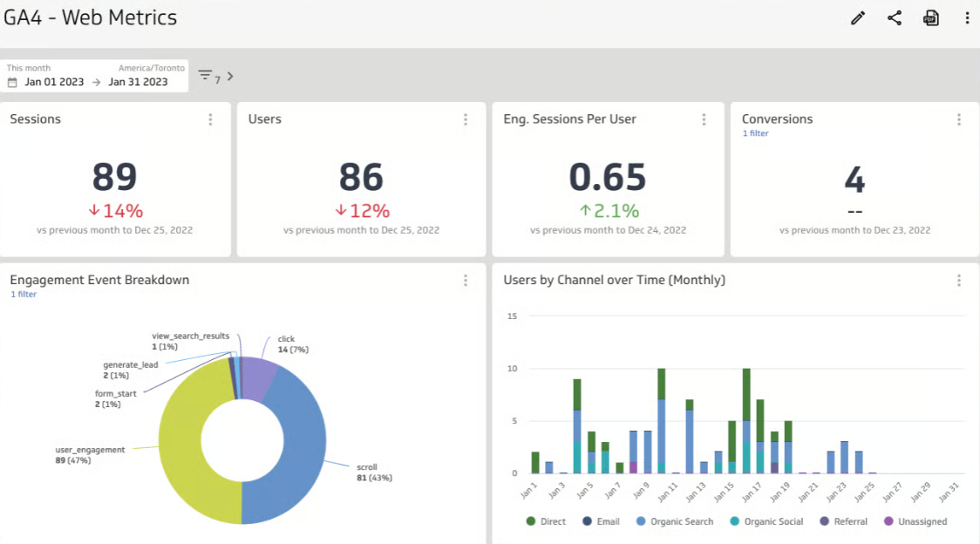Click the 12% decrease indicator
Viewport: 980px width, 544px height.
363,211
